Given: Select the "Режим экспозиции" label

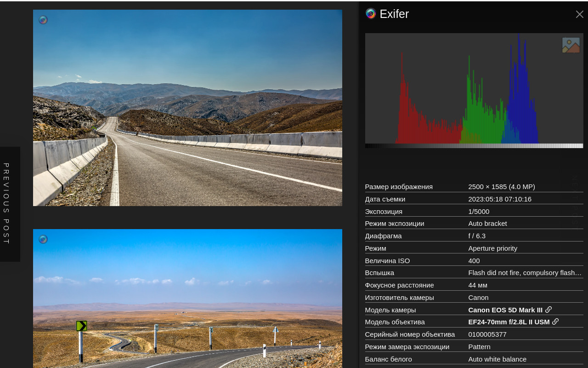Looking at the screenshot, I should [x=395, y=224].
